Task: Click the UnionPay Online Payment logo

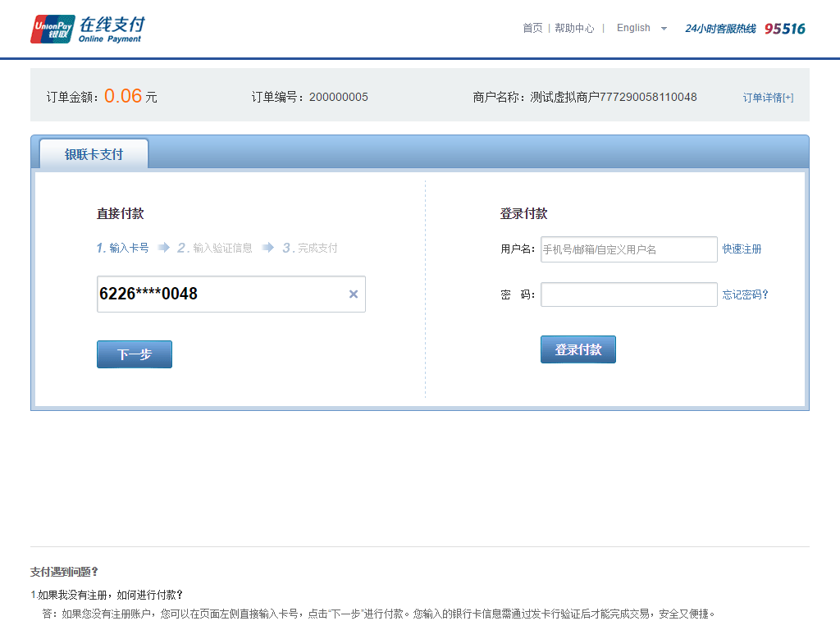Action: pos(87,29)
